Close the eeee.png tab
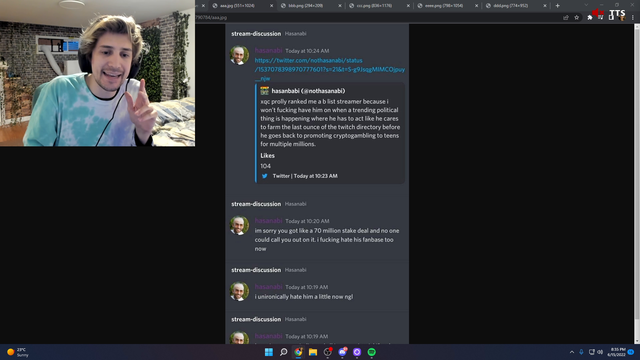 tap(476, 6)
